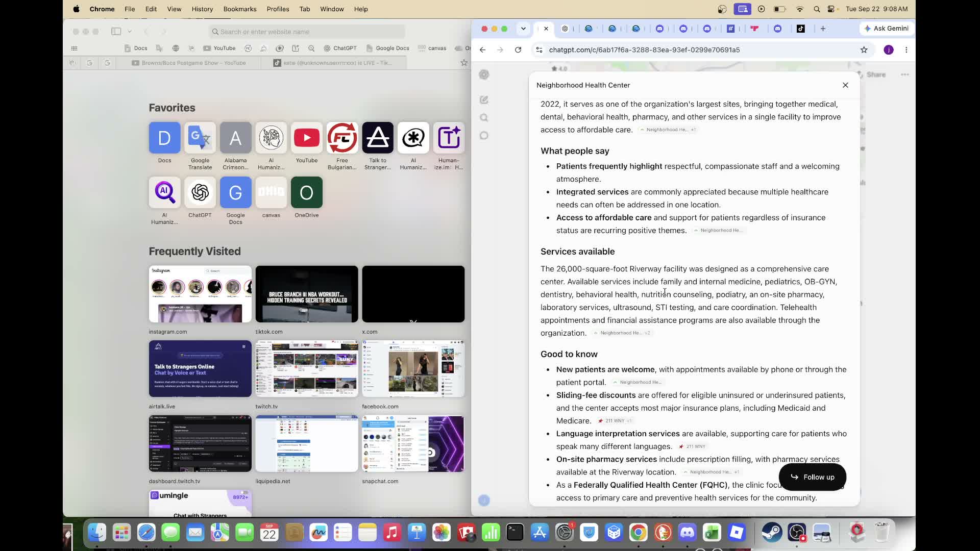The height and width of the screenshot is (551, 980).
Task: Switch to the ChatGPT-logo Chrome tab
Action: (x=565, y=29)
